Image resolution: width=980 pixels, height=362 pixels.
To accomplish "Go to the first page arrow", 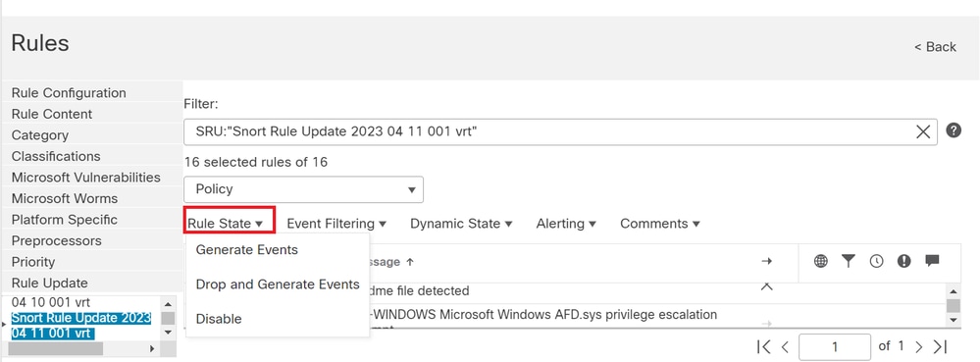I will point(763,346).
